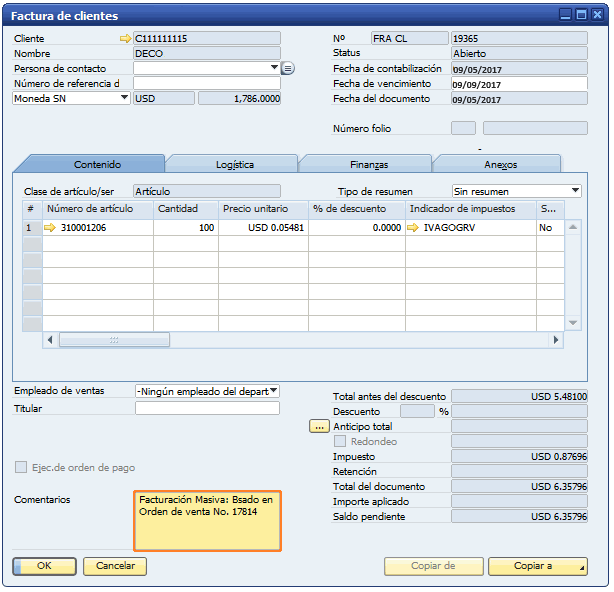Expand the Moneda SN currency dropdown
Viewport: 614px width, 592px height.
click(x=125, y=98)
